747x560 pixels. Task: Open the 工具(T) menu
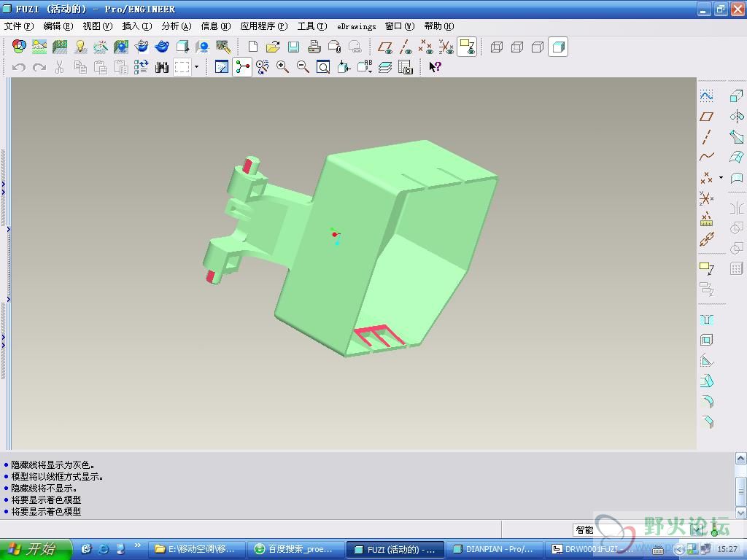tap(312, 26)
